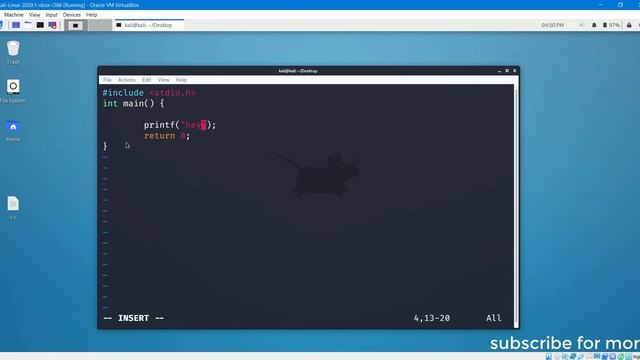Restore the VirtualBox host window
The image size is (640, 360).
620,5
